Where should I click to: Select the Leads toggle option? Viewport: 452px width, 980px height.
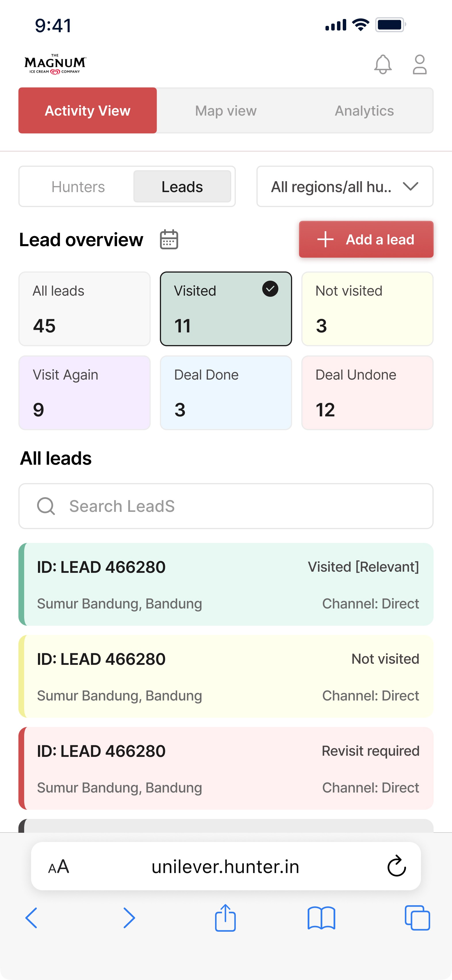click(182, 187)
